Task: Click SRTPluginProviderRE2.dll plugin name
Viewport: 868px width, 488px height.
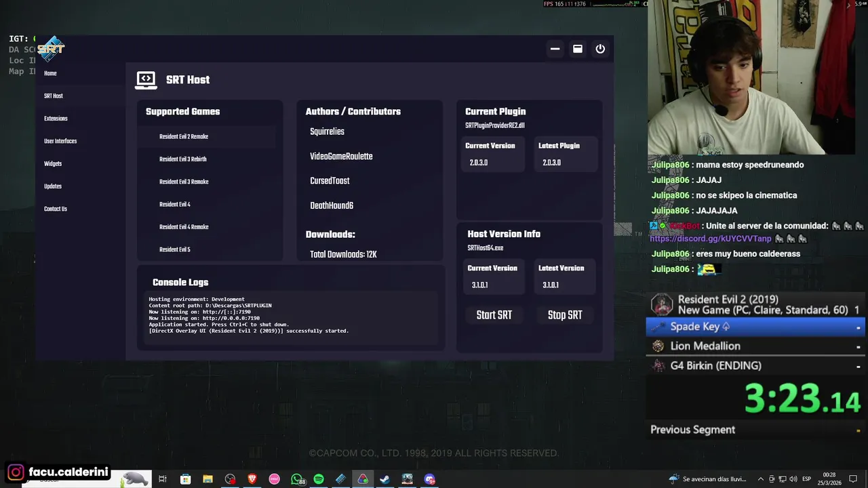Action: (495, 126)
